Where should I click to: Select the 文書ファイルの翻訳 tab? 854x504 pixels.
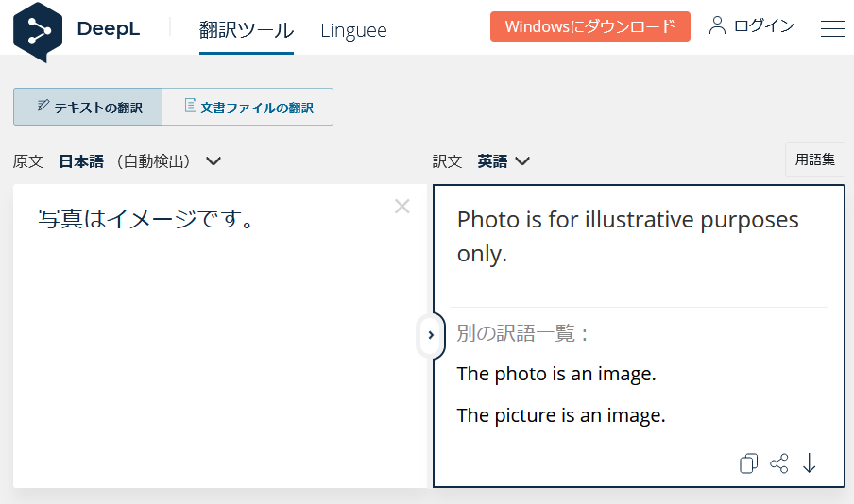tap(248, 108)
